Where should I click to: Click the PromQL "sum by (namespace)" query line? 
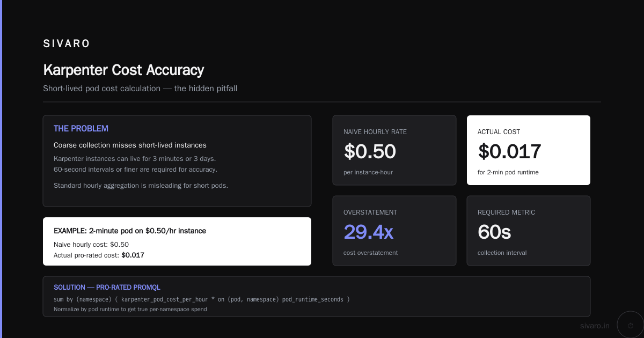202,299
